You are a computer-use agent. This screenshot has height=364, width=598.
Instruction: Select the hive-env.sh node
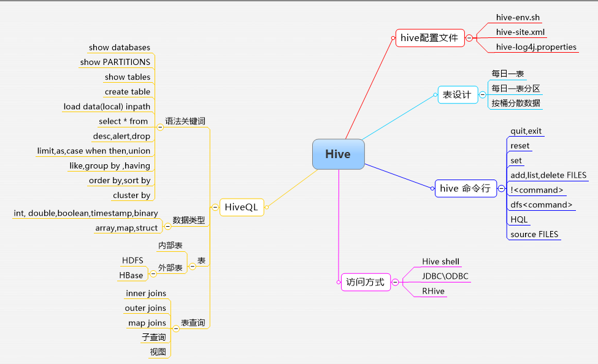pos(518,17)
